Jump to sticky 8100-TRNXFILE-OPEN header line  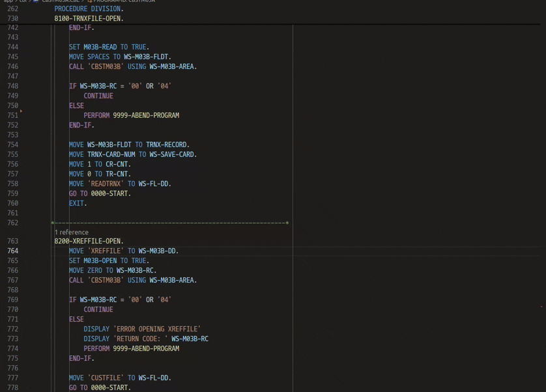tap(89, 18)
